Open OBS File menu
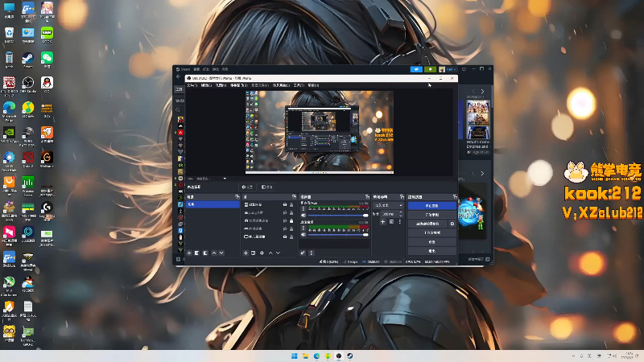Screen dimensions: 644x362 click(x=192, y=85)
